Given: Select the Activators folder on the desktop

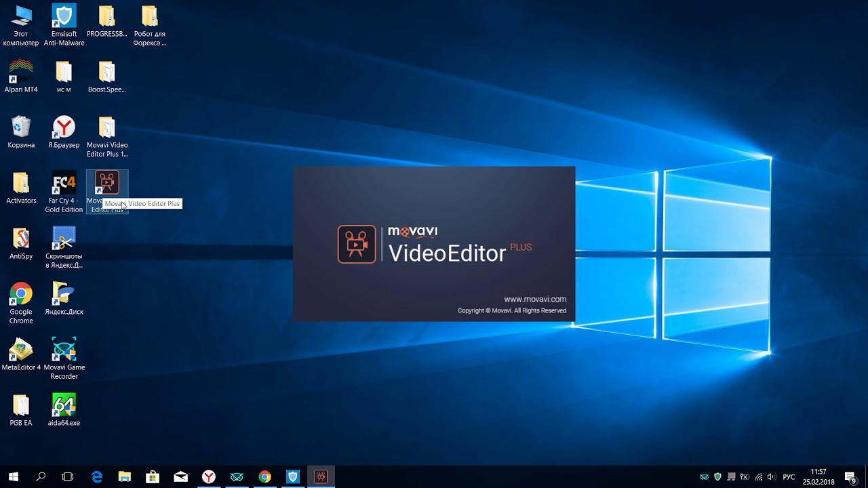Looking at the screenshot, I should (x=21, y=188).
